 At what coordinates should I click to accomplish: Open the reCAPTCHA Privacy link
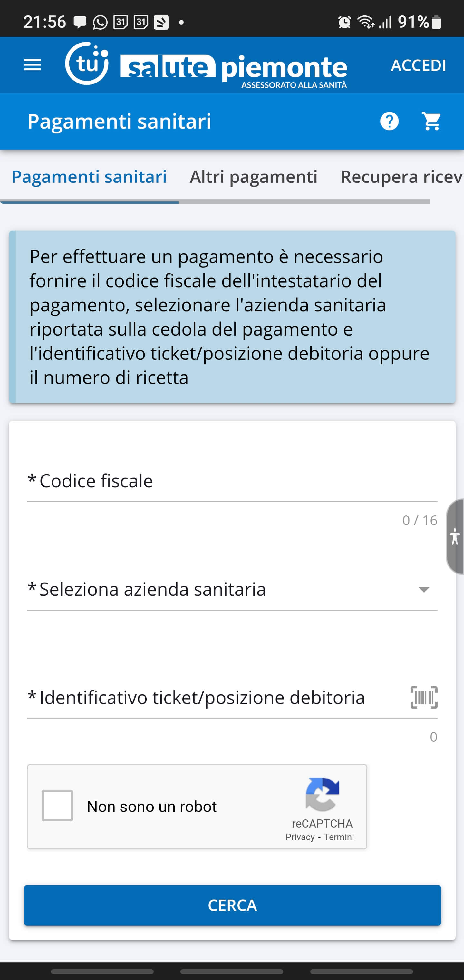click(x=300, y=837)
